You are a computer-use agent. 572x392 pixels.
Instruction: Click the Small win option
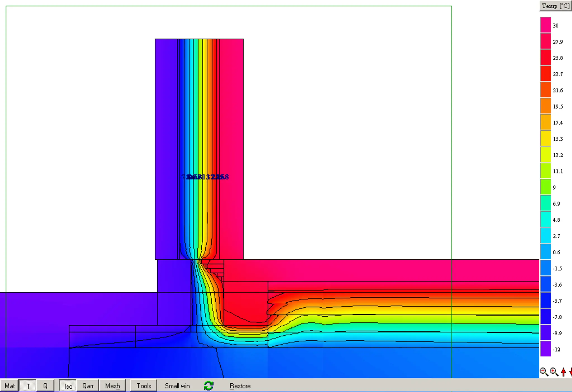177,386
